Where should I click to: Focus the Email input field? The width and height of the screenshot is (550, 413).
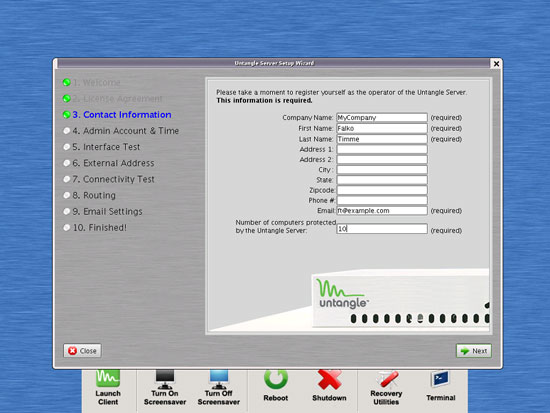tap(382, 211)
